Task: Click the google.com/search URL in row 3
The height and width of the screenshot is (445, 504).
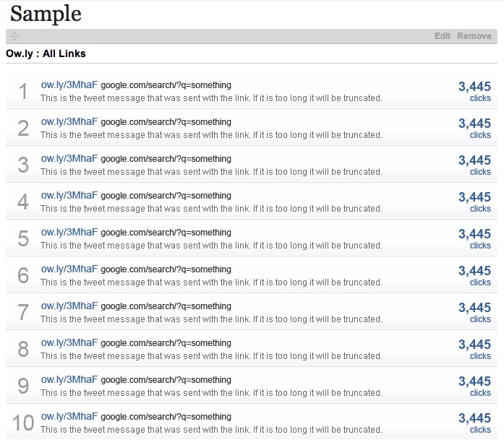Action: [166, 159]
